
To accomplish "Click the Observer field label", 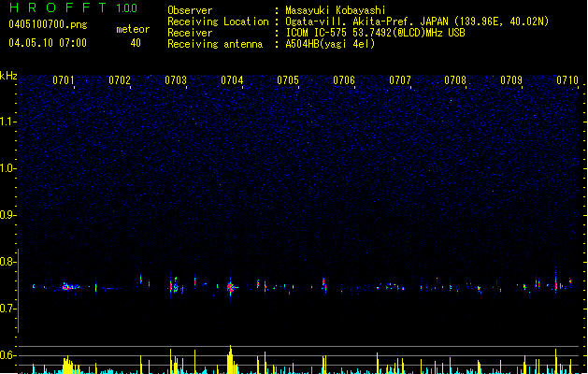I will (x=190, y=10).
